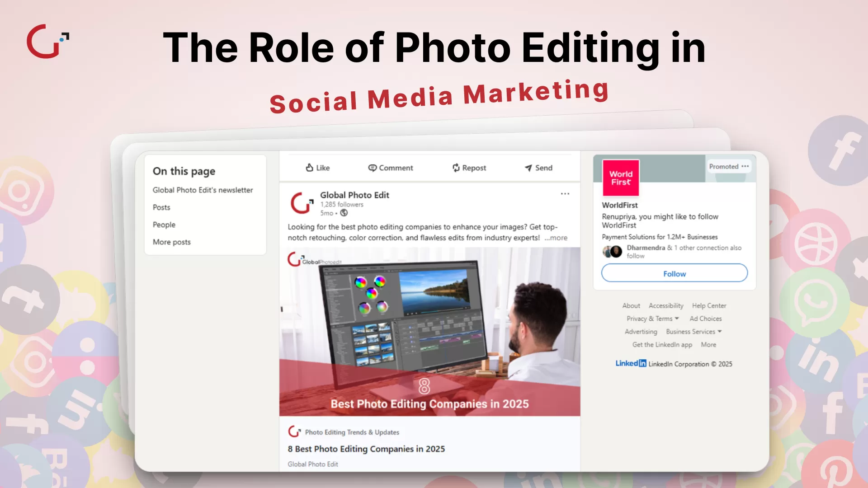Click the More posts link
The width and height of the screenshot is (868, 488).
(171, 242)
